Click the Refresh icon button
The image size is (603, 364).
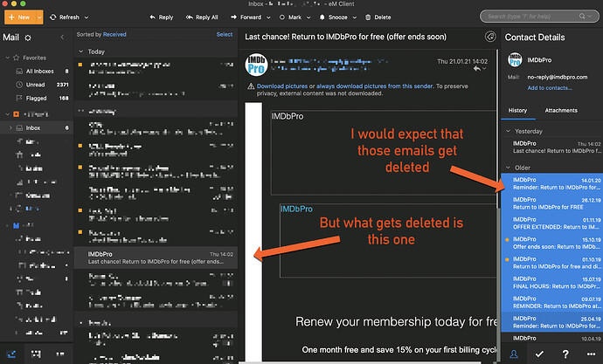(53, 17)
